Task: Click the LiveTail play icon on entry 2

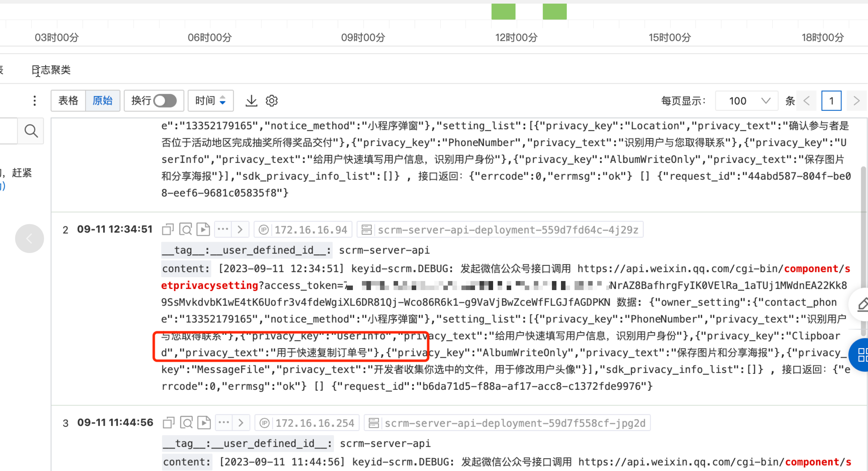Action: pos(203,230)
